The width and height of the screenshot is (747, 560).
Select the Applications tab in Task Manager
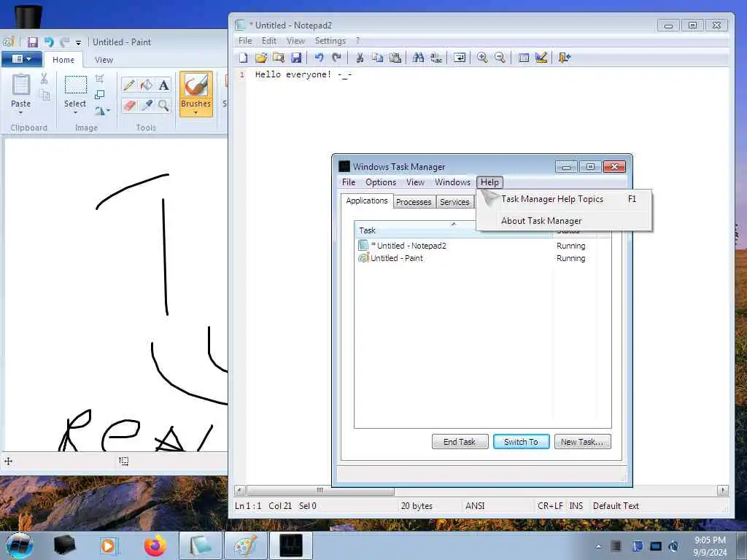(x=367, y=201)
